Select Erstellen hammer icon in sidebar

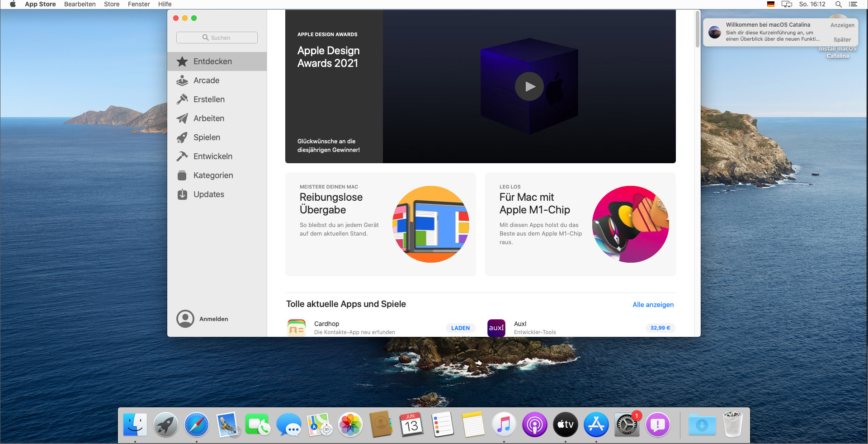point(182,99)
